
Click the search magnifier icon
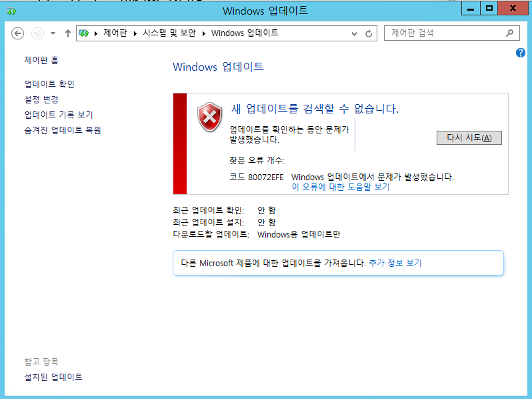(x=509, y=33)
